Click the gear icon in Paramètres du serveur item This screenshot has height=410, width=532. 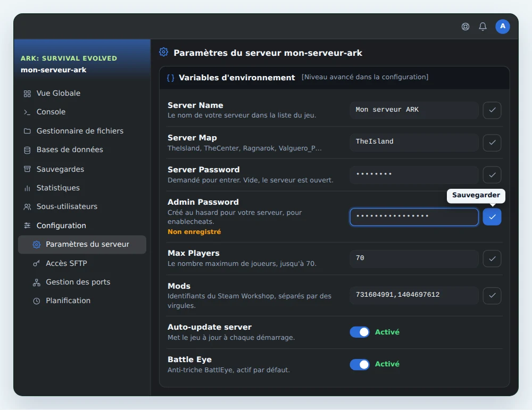pyautogui.click(x=37, y=245)
